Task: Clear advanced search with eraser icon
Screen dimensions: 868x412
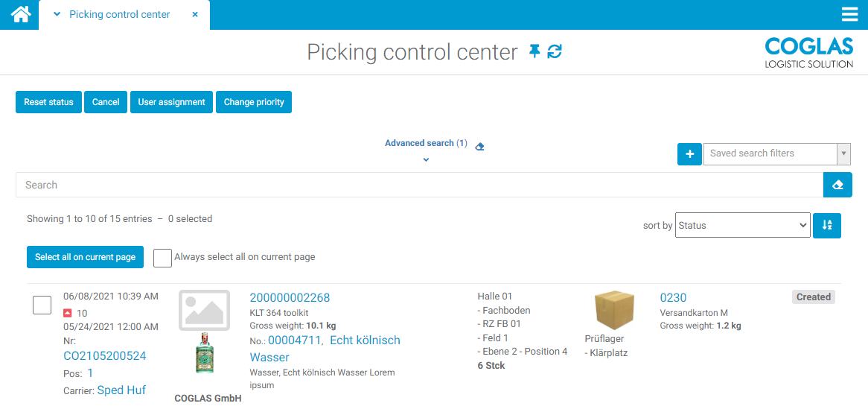Action: [479, 146]
